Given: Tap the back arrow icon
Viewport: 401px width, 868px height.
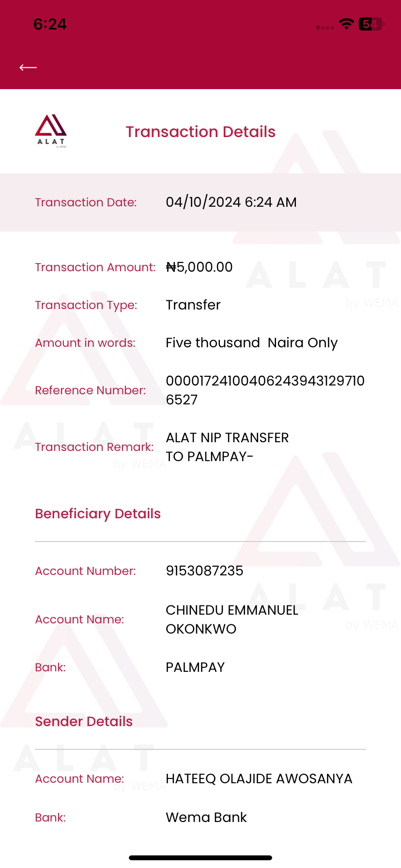Looking at the screenshot, I should (28, 67).
